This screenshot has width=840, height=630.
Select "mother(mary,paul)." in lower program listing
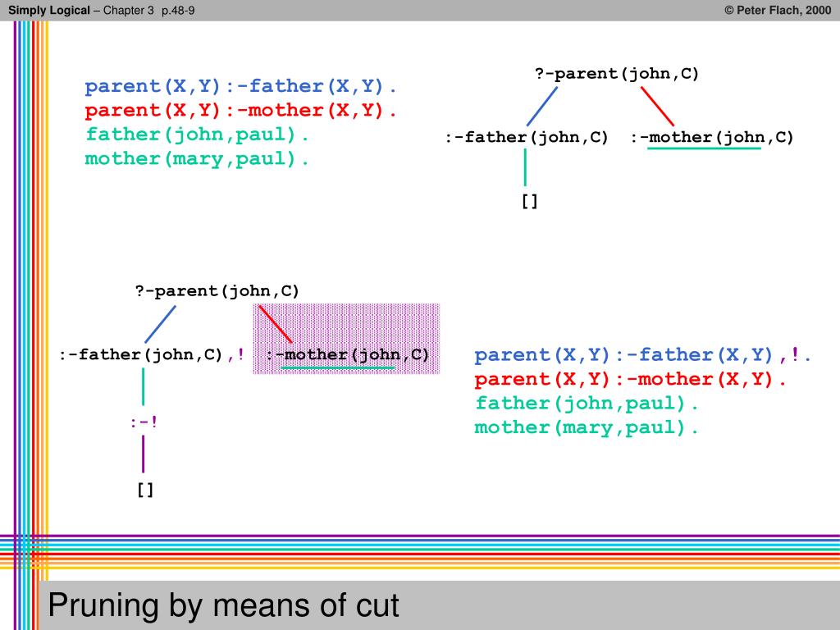pyautogui.click(x=587, y=427)
